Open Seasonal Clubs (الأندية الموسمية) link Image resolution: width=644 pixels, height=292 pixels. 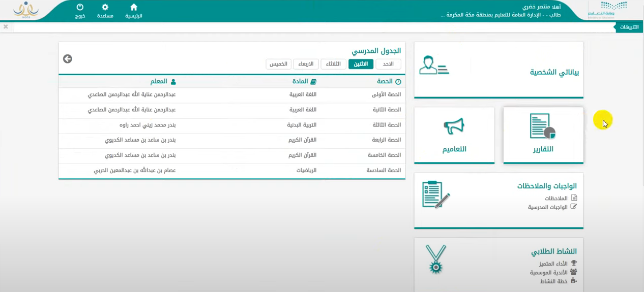click(x=548, y=273)
